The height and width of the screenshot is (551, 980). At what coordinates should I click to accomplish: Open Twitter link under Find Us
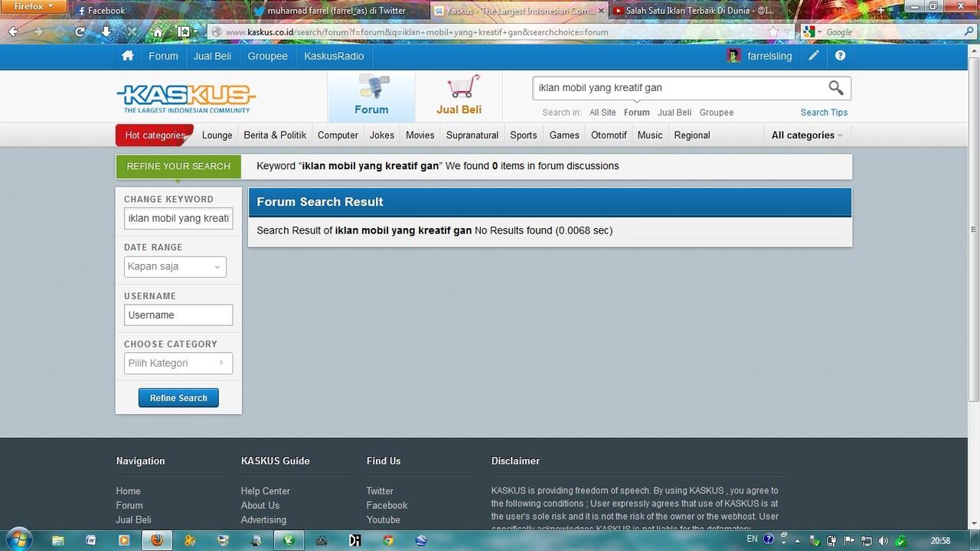pos(380,491)
